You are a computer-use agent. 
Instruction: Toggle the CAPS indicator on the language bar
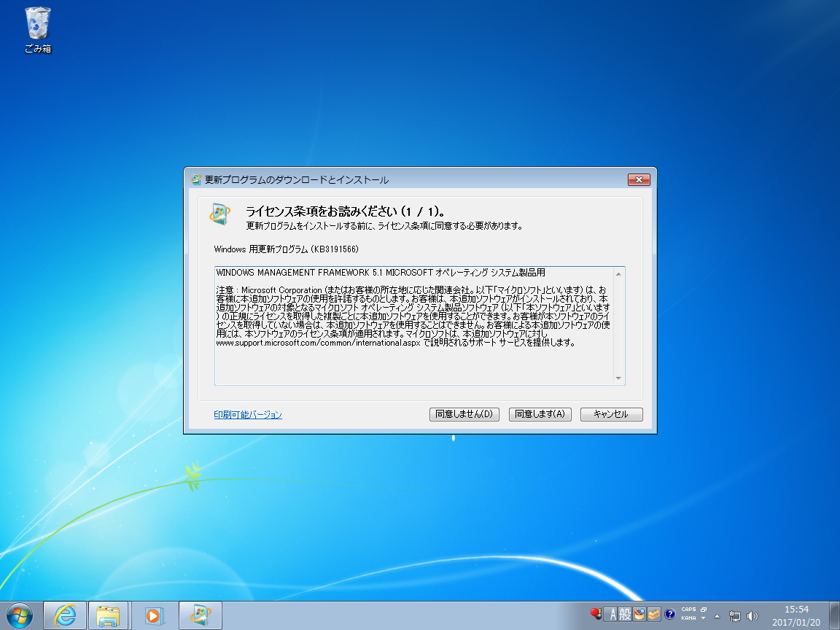[688, 610]
